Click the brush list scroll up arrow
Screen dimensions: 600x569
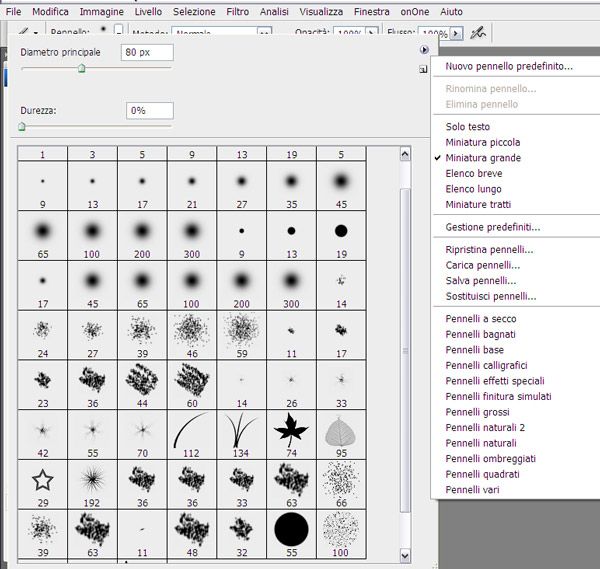coord(405,155)
